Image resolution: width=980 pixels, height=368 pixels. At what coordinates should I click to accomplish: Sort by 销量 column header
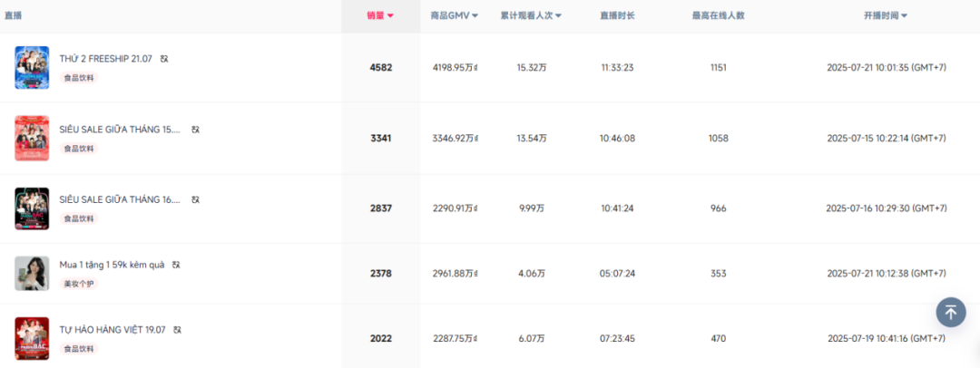[380, 15]
